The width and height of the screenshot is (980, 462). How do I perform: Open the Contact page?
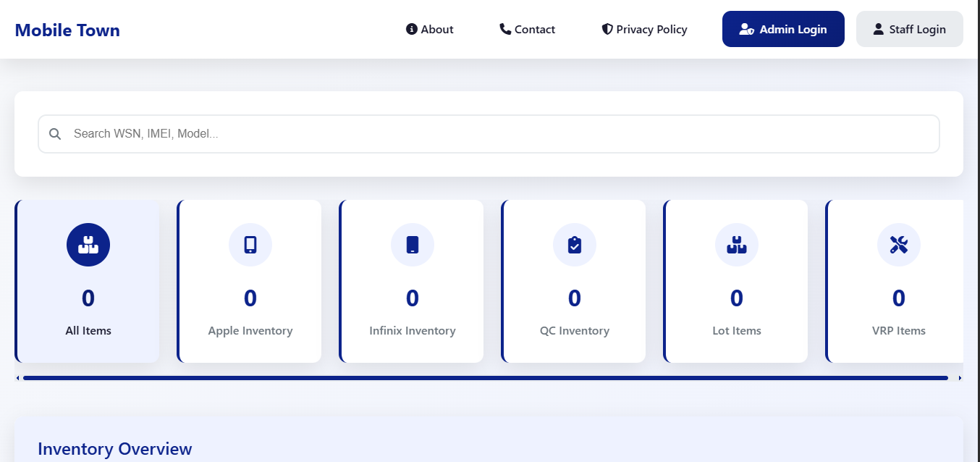(534, 29)
